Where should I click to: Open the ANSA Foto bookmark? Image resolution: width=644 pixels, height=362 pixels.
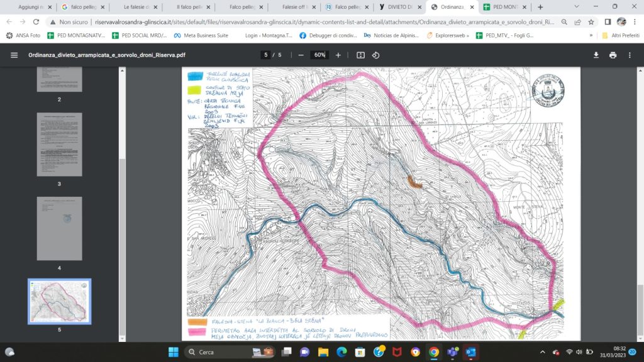tap(24, 36)
